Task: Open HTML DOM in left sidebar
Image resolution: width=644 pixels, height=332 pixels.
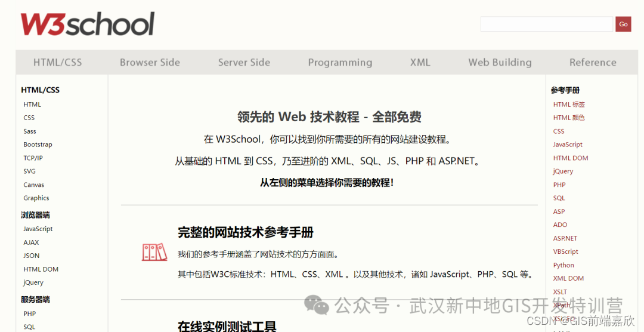Action: pyautogui.click(x=41, y=269)
